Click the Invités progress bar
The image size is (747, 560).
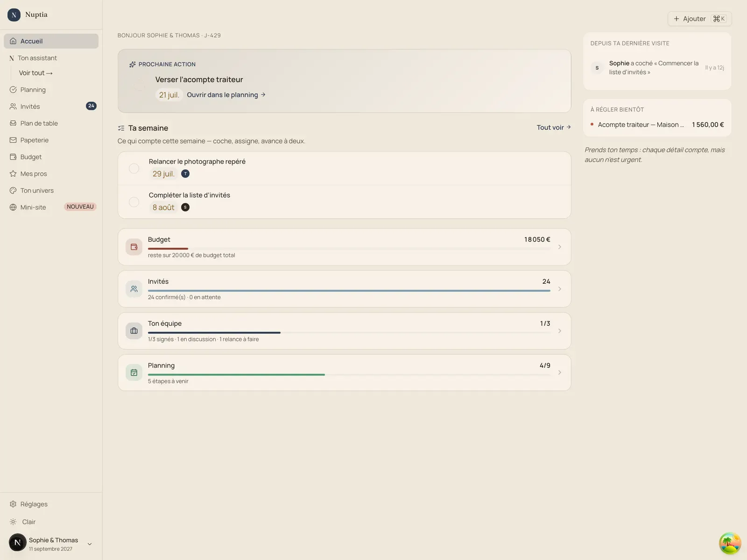click(x=349, y=291)
